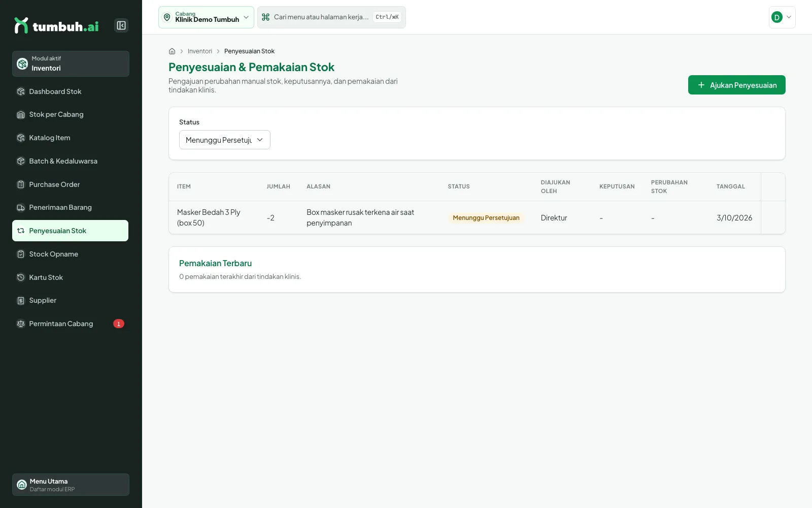Click the tumbuh.ai logo

pyautogui.click(x=56, y=25)
